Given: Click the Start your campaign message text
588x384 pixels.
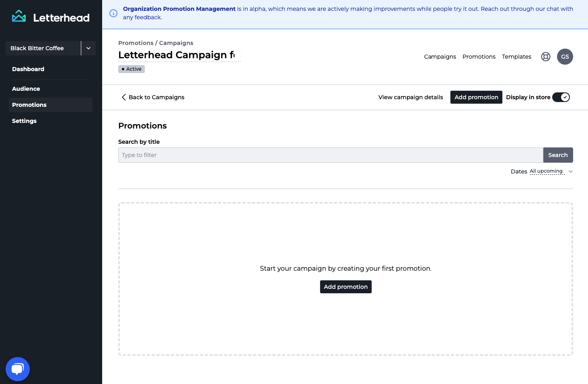Looking at the screenshot, I should (x=346, y=268).
